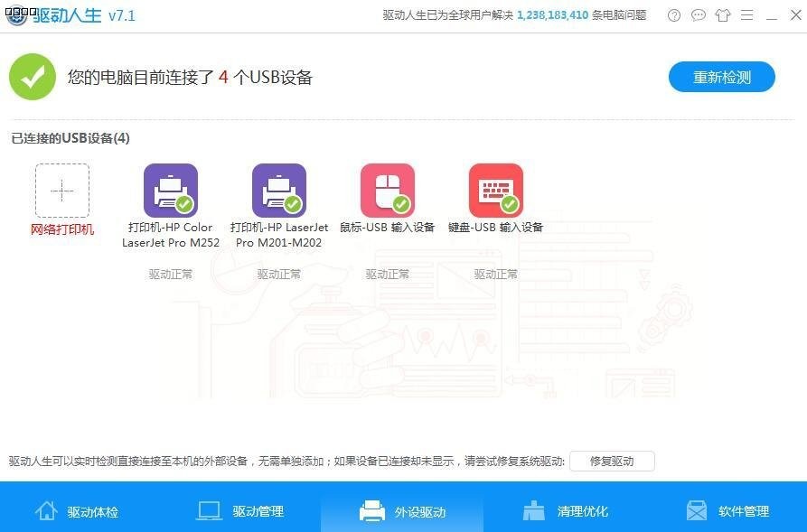Image resolution: width=807 pixels, height=532 pixels.
Task: Click the 1,238,183,410 solved problems counter
Action: 552,15
